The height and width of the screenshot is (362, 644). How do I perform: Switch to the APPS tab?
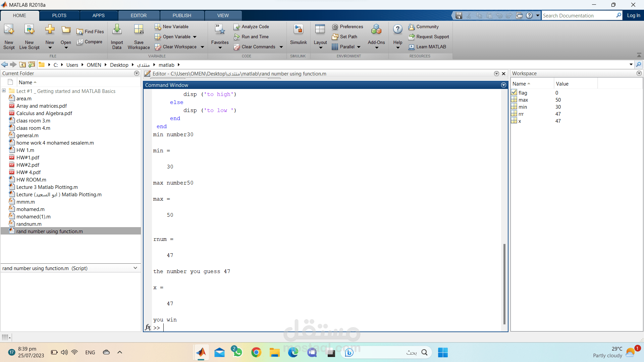[x=99, y=15]
